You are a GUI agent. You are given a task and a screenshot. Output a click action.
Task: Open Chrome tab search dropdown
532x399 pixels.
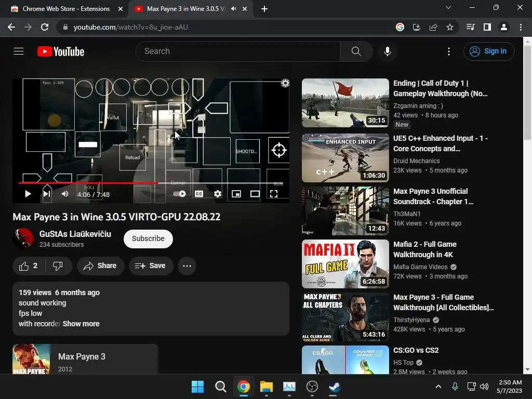(448, 7)
